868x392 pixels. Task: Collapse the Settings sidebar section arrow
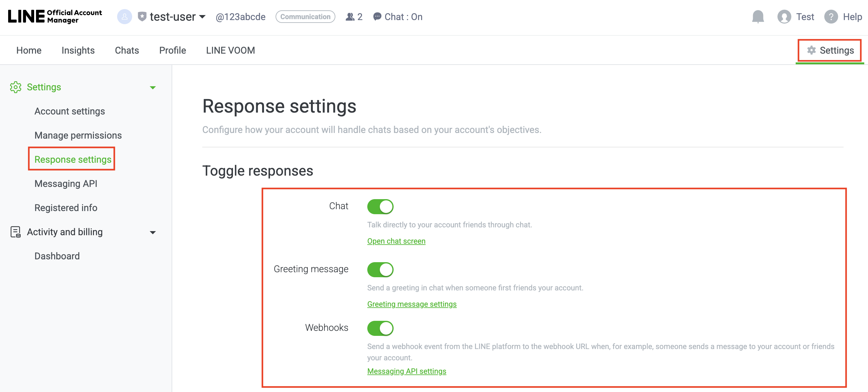point(152,88)
